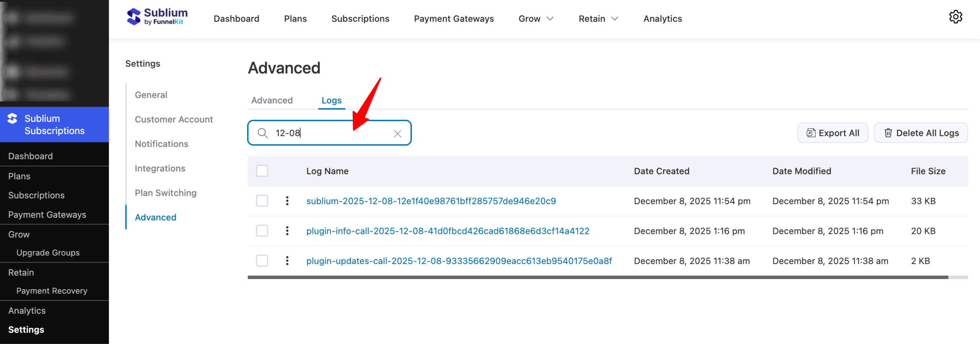Open the plugin-info-call-2025-12-08 log link

(448, 231)
